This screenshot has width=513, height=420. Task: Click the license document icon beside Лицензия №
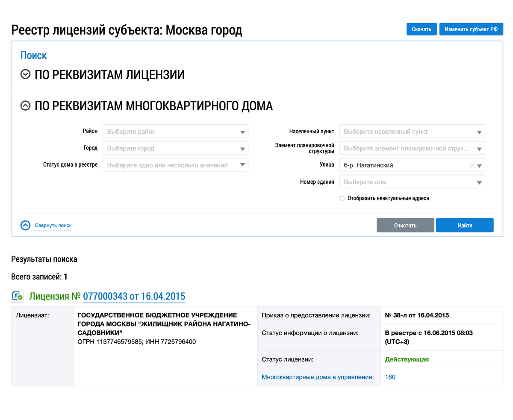point(18,296)
